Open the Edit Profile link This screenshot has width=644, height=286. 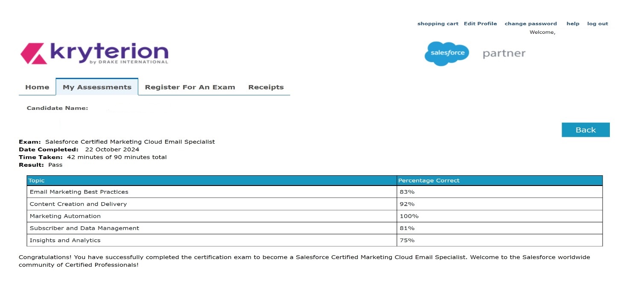coord(481,24)
